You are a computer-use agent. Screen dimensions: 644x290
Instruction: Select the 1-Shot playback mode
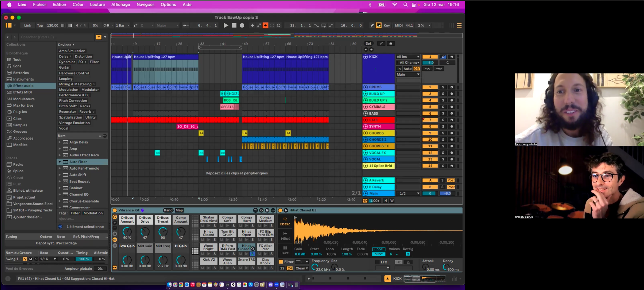pos(285,236)
